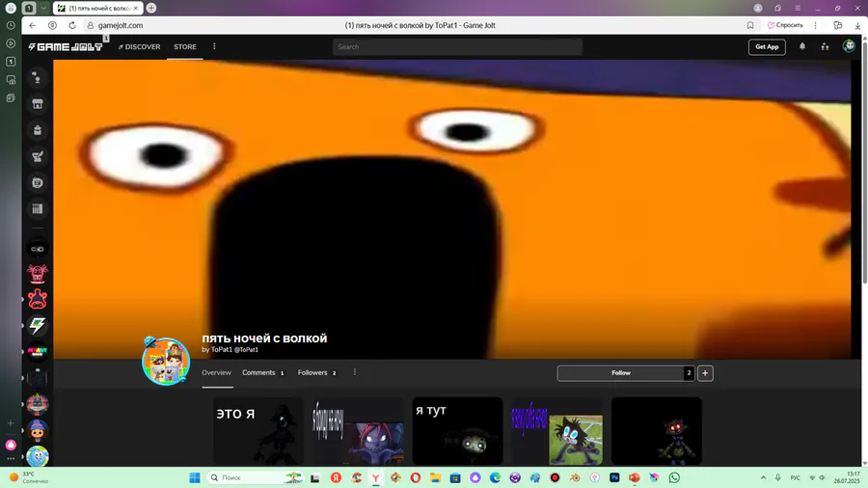Open the taskbar clock and date
The width and height of the screenshot is (868, 488).
847,477
